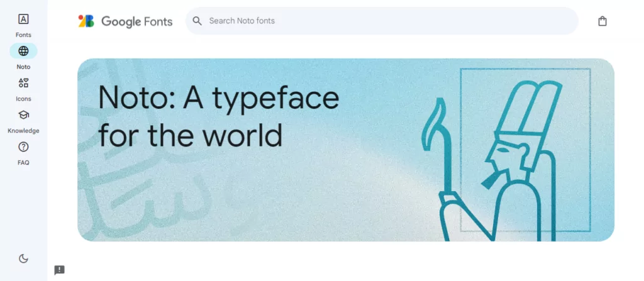
Task: Click the search magnifier icon
Action: tap(197, 21)
